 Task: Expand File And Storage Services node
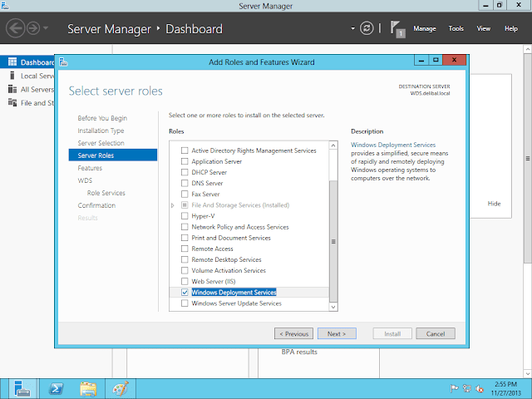coord(173,205)
